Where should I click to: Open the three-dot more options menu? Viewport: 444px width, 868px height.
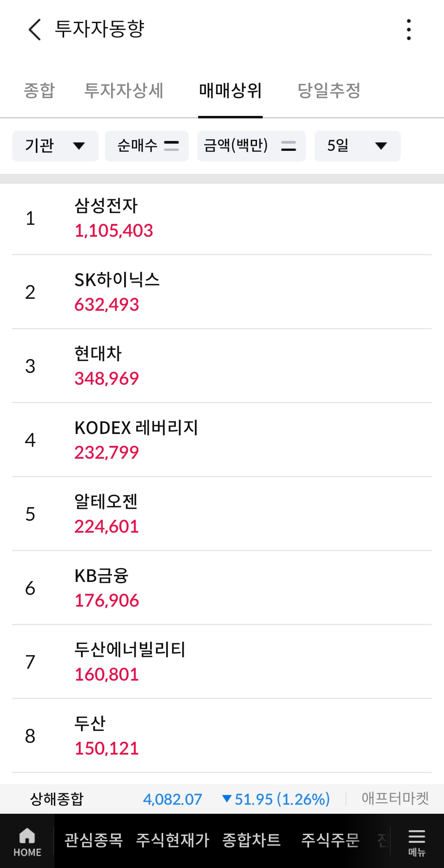[x=409, y=30]
